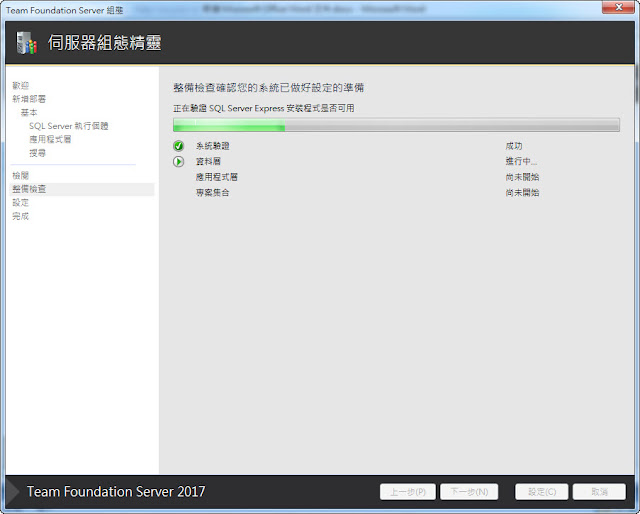Click the Team Foundation Server 2017 footer label
This screenshot has width=640, height=514.
tap(116, 492)
